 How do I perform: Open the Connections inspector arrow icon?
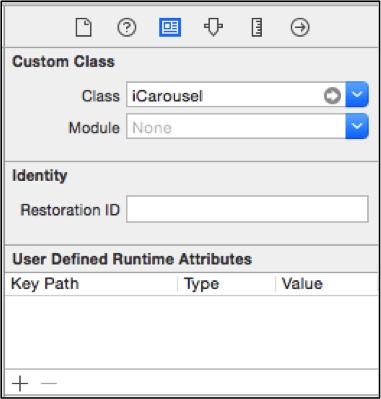300,27
